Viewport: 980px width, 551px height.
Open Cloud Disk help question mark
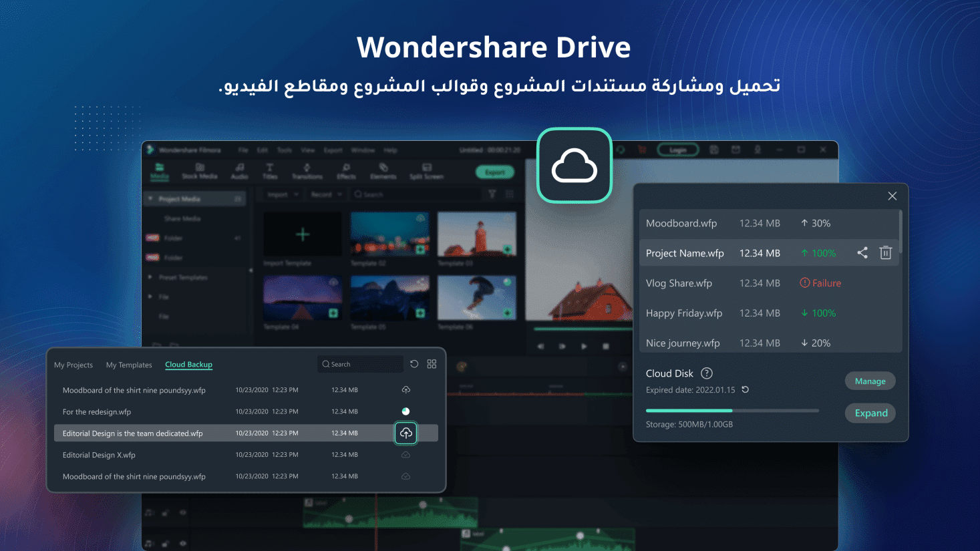pos(706,373)
